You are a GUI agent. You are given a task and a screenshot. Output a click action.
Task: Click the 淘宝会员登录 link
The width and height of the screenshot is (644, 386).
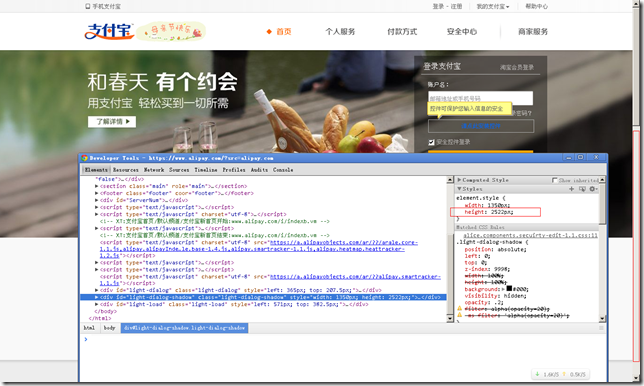517,67
